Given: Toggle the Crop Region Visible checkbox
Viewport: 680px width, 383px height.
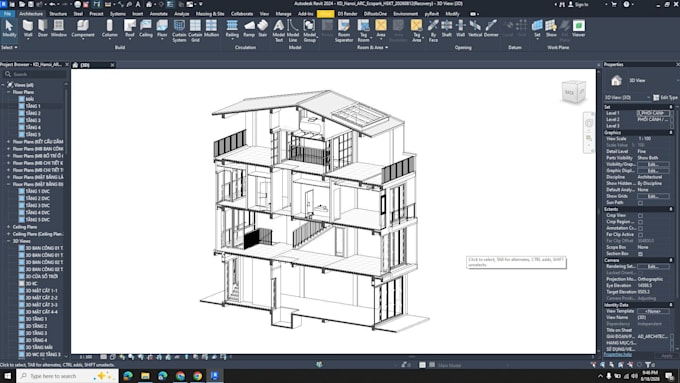Looking at the screenshot, I should 641,222.
